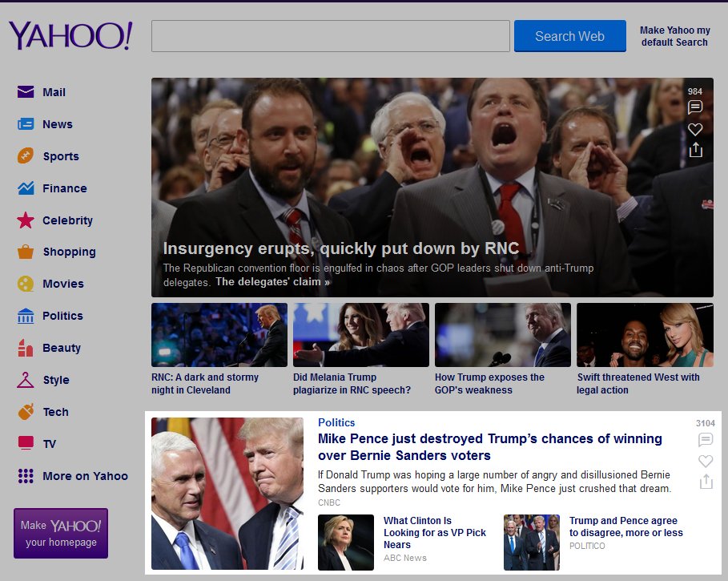The width and height of the screenshot is (728, 581).
Task: Click the Celebrity star icon
Action: pyautogui.click(x=26, y=220)
